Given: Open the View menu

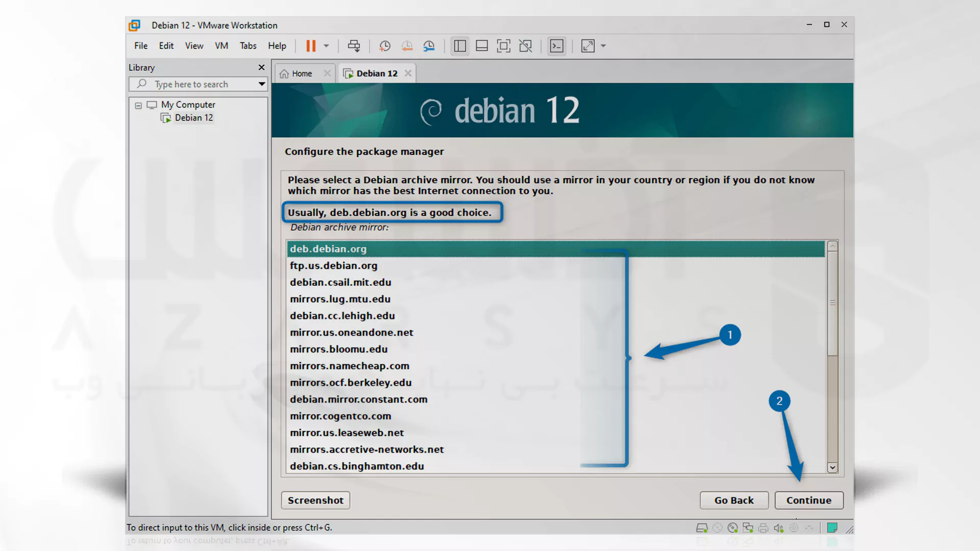Looking at the screenshot, I should tap(194, 46).
